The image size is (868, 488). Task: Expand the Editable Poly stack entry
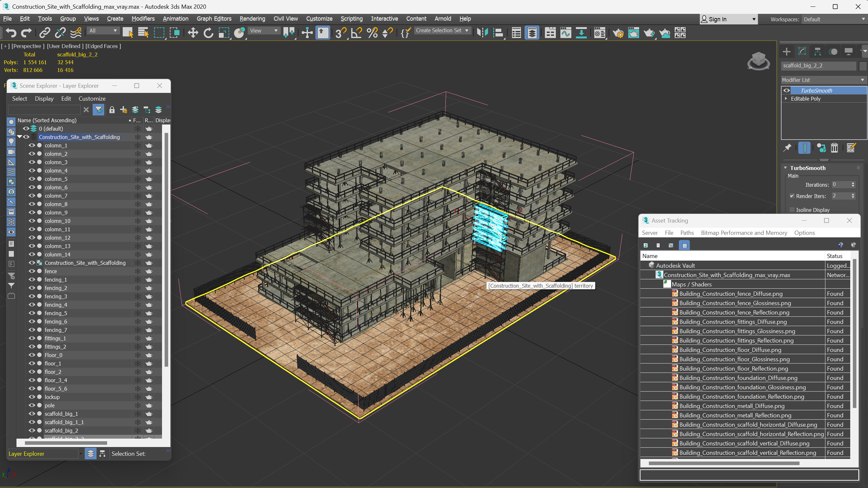(786, 99)
